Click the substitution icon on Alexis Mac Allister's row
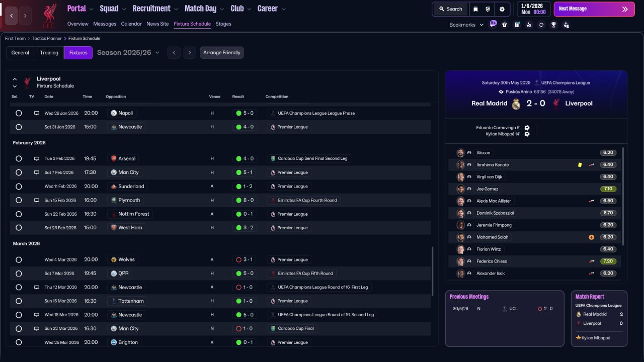Viewport: 644px width, 362px height. (x=592, y=201)
